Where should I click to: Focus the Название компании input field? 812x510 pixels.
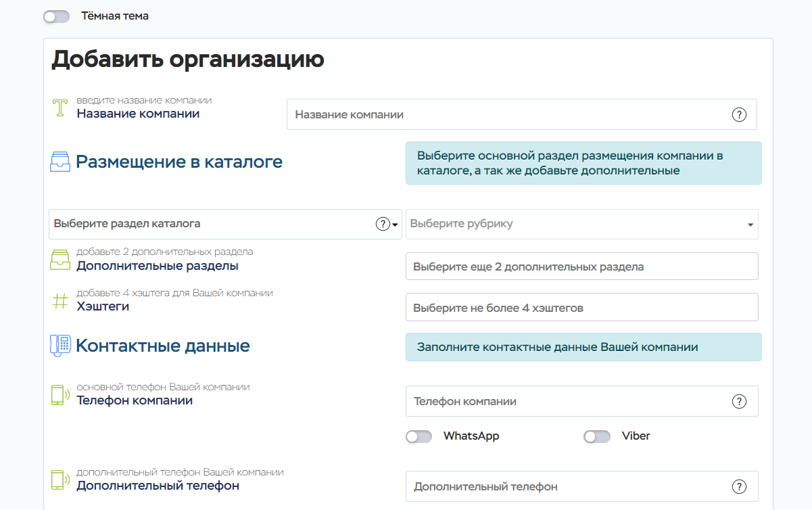tap(507, 115)
